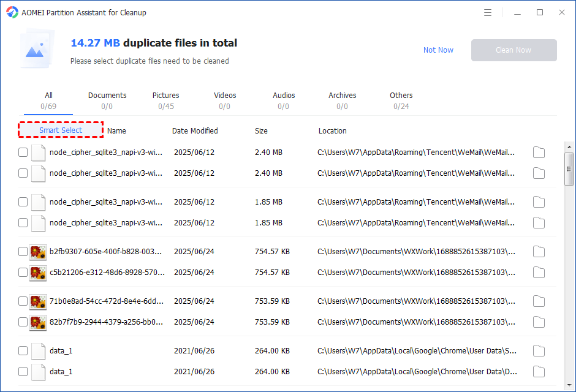Open folder of first 2.40 MB node_cipher file
Screen dimensions: 576x392
[539, 153]
